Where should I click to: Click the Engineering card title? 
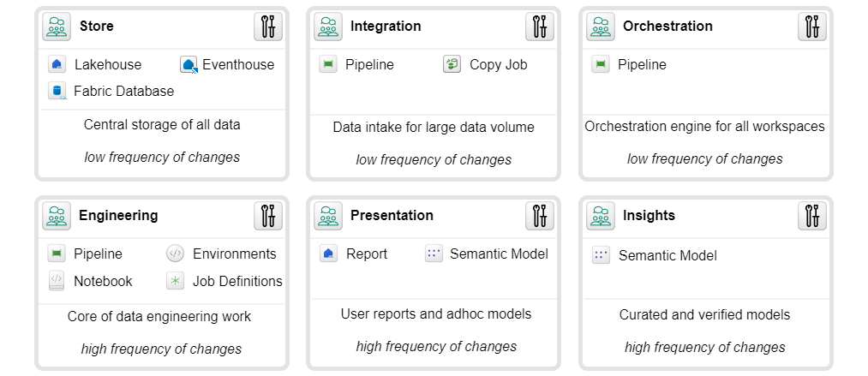click(118, 216)
